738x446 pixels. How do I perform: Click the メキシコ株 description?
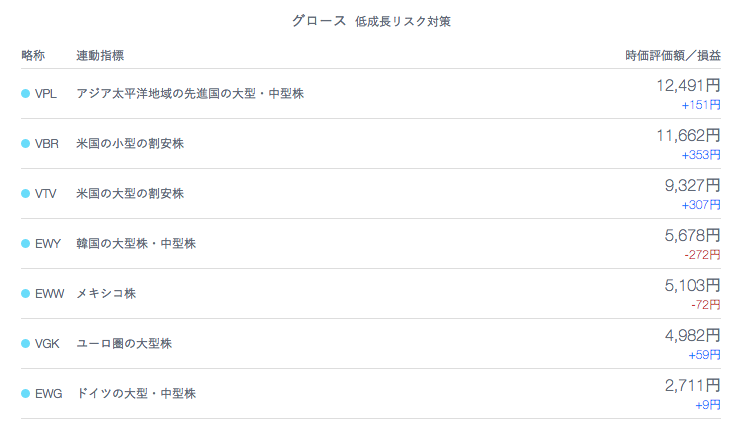point(106,293)
